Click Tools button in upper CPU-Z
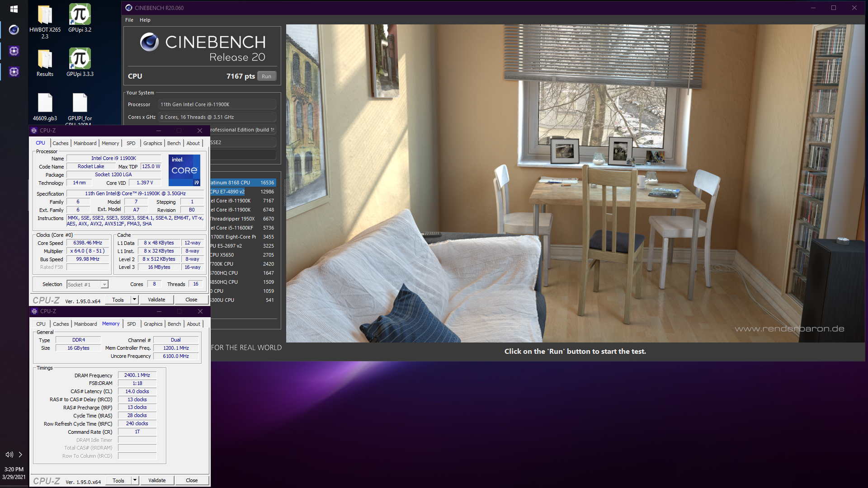Image resolution: width=868 pixels, height=488 pixels. (118, 300)
